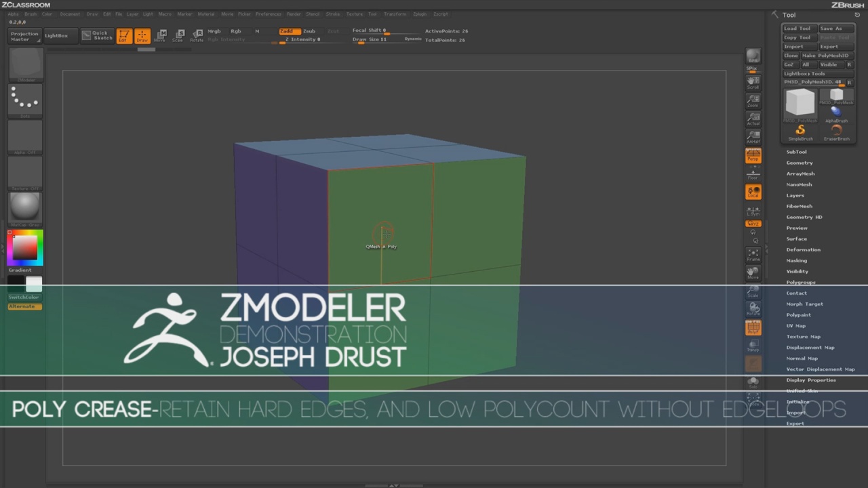Image resolution: width=868 pixels, height=488 pixels.
Task: Select the SimpleBrush tool
Action: [800, 132]
